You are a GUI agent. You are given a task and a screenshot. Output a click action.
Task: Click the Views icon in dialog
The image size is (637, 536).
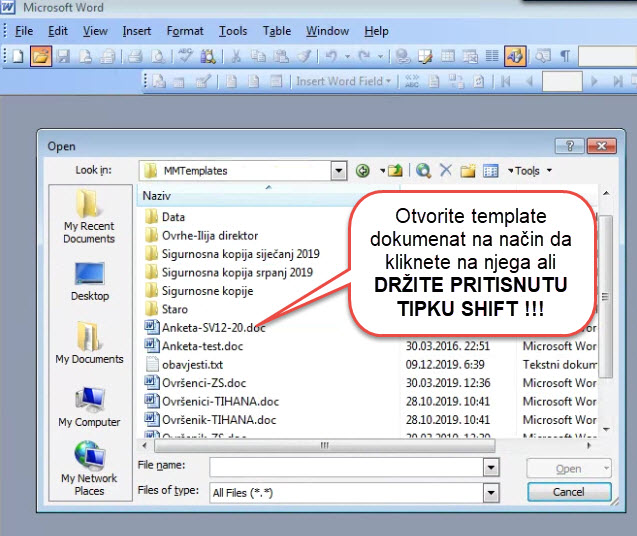click(x=490, y=171)
